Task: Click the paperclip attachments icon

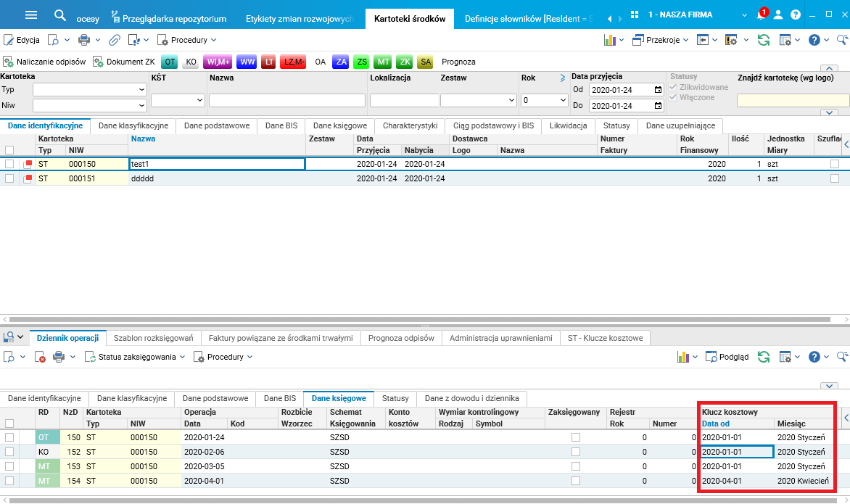Action: pyautogui.click(x=115, y=40)
